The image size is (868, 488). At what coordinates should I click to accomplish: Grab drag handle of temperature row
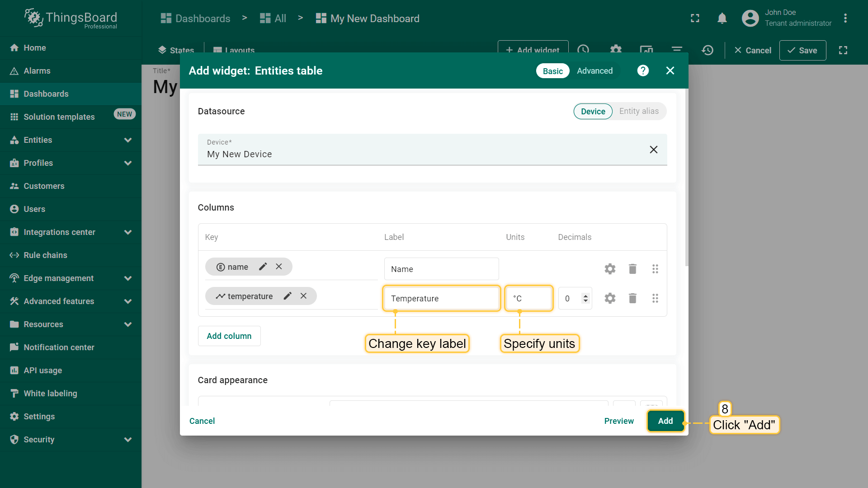(x=655, y=298)
